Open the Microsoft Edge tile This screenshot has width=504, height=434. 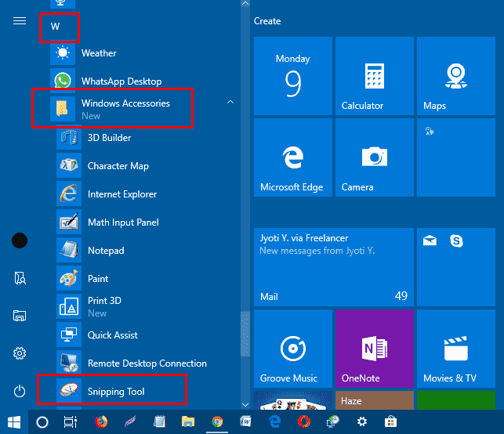tap(293, 157)
